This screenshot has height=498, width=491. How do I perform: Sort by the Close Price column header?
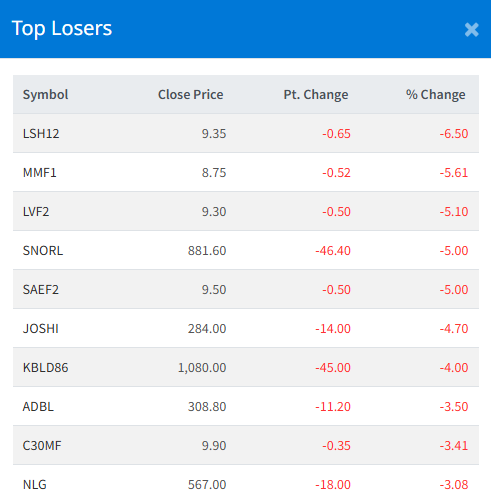point(191,95)
